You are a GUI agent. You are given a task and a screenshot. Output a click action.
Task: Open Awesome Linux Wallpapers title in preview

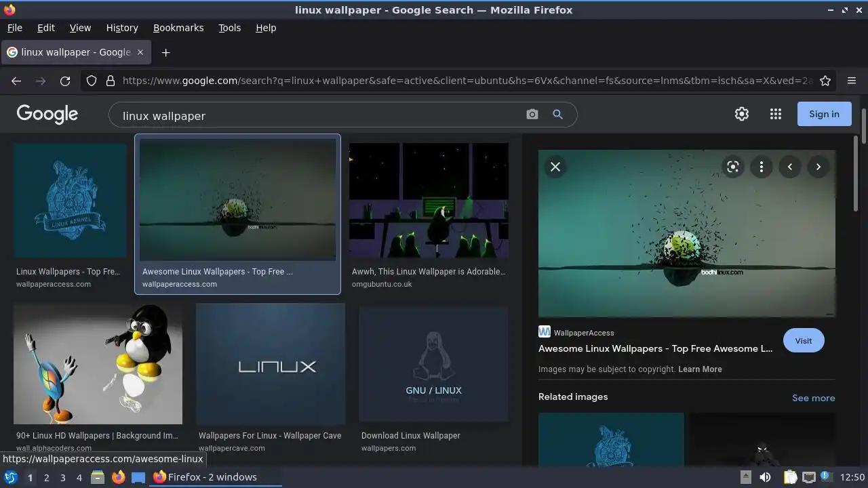tap(655, 348)
